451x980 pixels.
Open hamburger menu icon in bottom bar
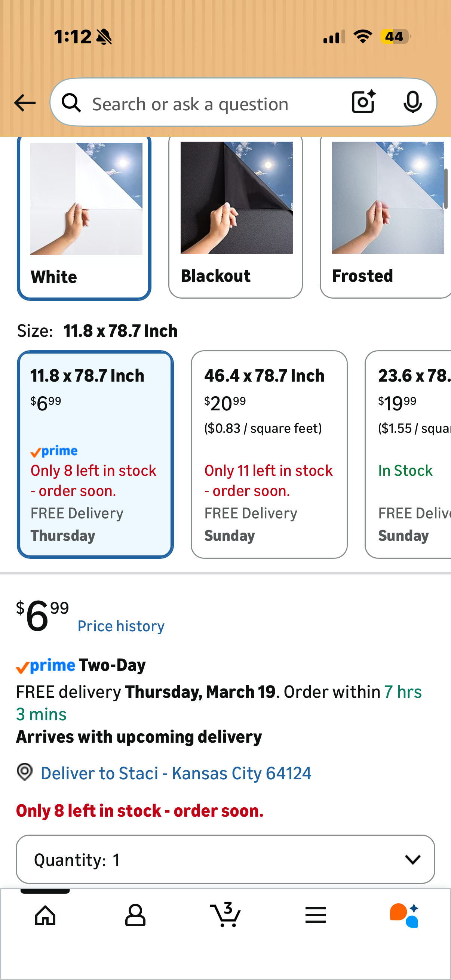(316, 915)
